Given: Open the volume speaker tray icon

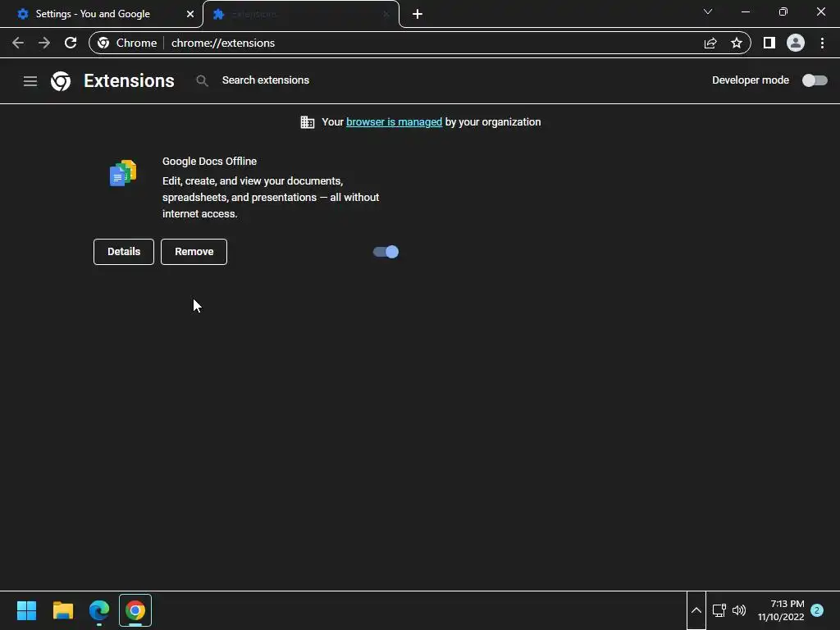Looking at the screenshot, I should coord(739,610).
